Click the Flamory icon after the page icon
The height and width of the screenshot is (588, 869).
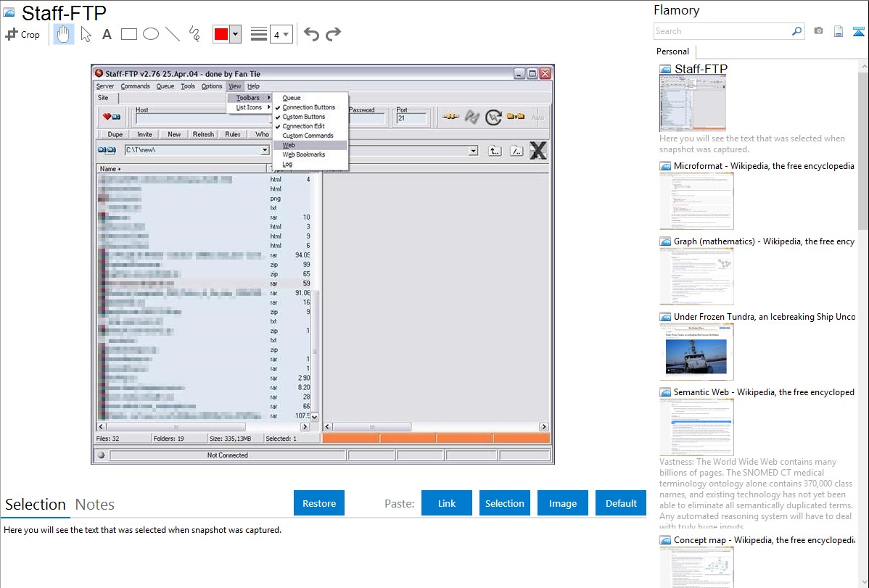click(858, 31)
